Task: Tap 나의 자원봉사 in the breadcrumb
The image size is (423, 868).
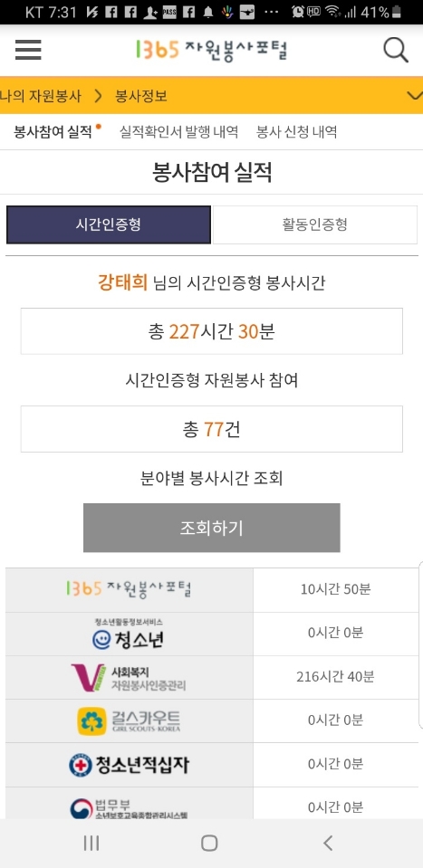Action: 41,96
